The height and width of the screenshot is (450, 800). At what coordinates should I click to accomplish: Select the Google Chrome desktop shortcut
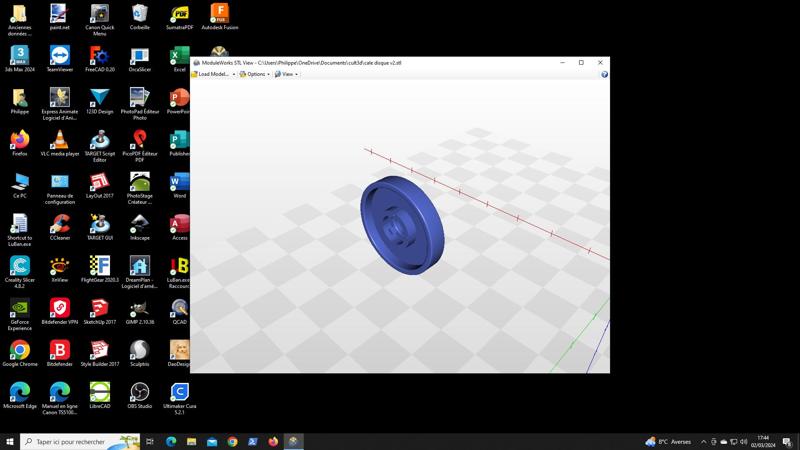(x=20, y=354)
